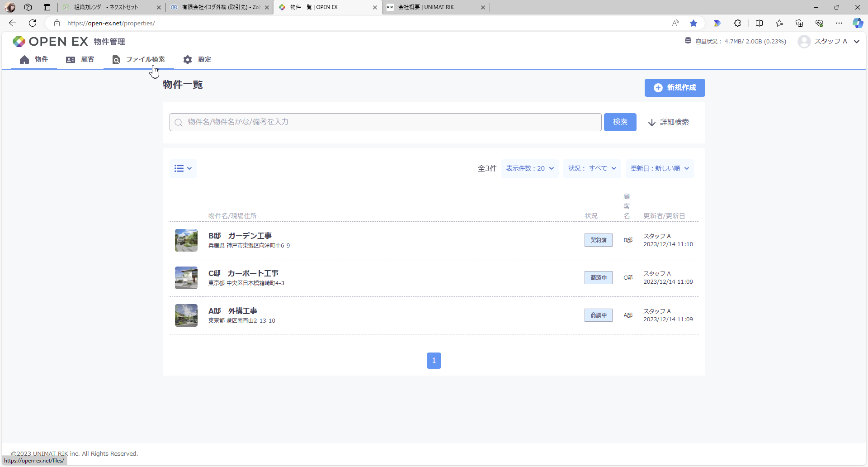Expand the スタッフ A user menu
Image resolution: width=868 pixels, height=467 pixels.
click(856, 42)
